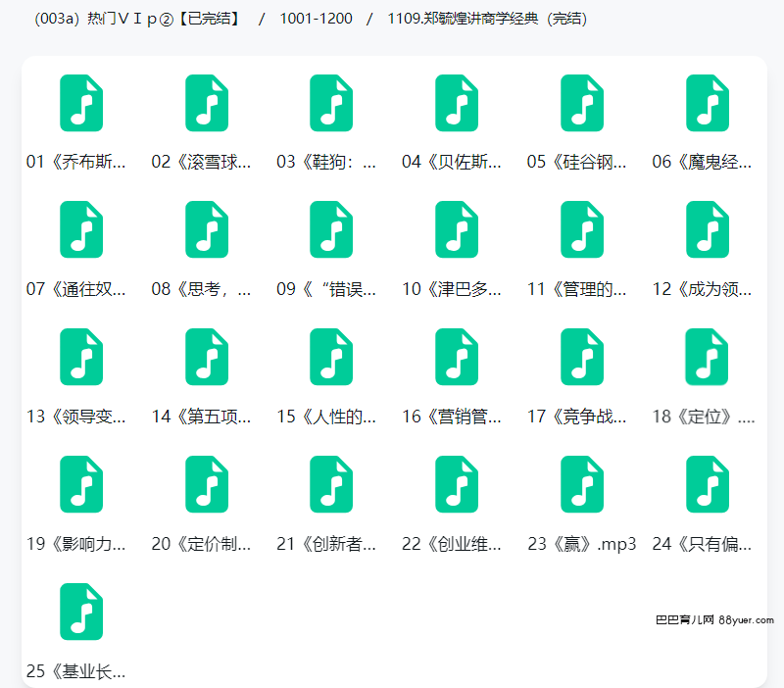The image size is (784, 688).
Task: Select file name 03《鞋狗:...
Action: [x=326, y=162]
